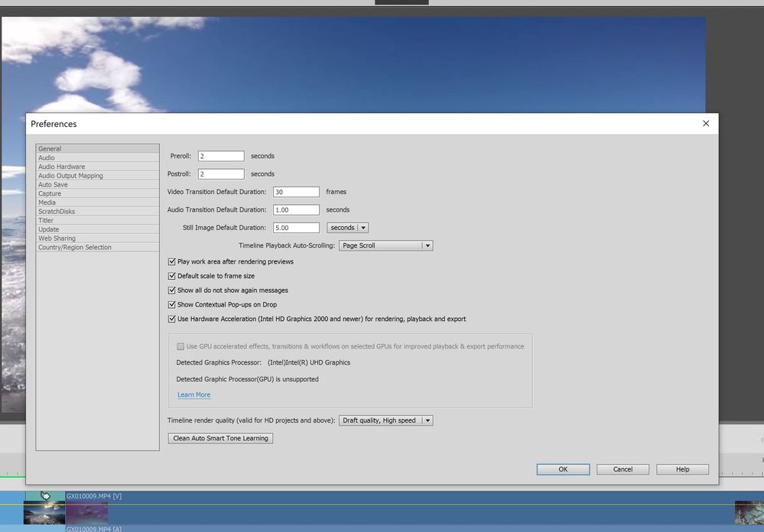
Task: Select Audio Output Mapping category
Action: coord(97,175)
